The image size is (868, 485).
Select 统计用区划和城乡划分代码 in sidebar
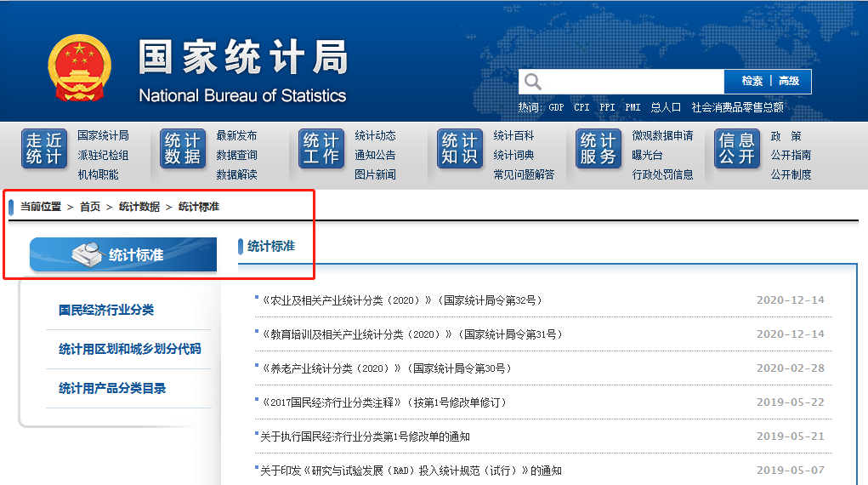129,350
